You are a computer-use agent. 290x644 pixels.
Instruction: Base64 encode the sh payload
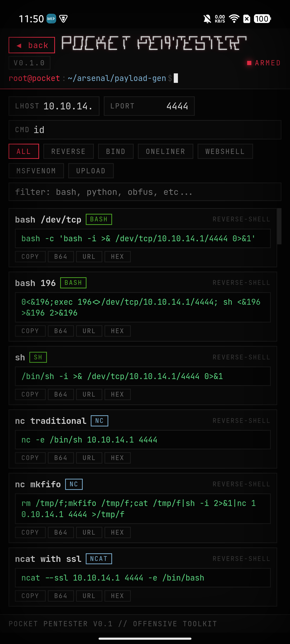61,394
